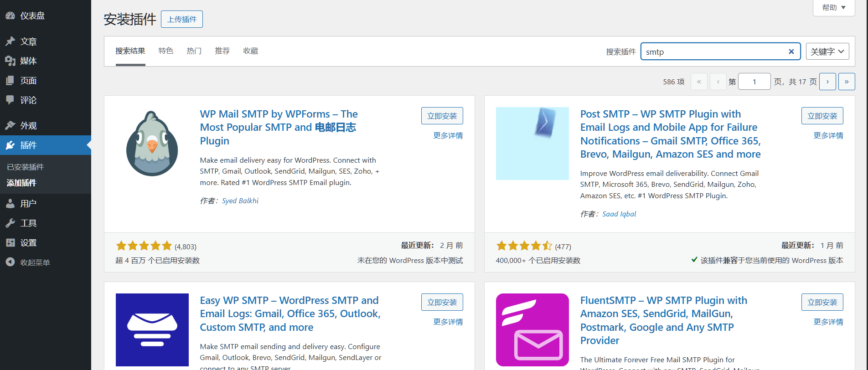This screenshot has height=370, width=868.
Task: Click Post SMTP star rating
Action: point(524,246)
